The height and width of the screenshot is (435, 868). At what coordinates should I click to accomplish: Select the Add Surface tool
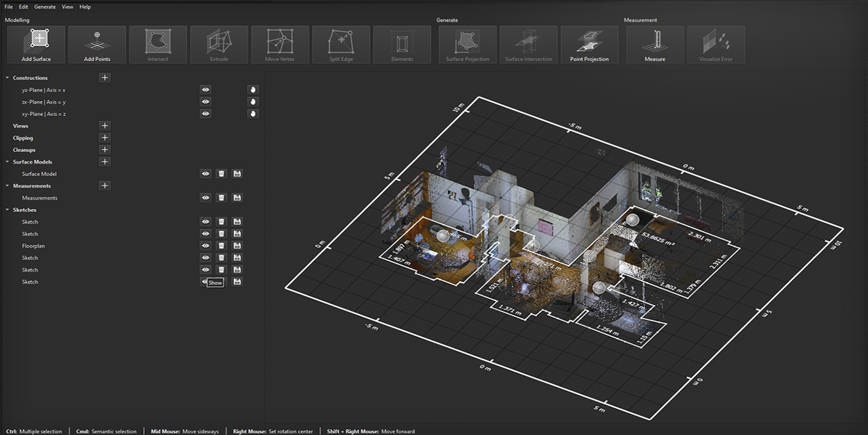36,45
